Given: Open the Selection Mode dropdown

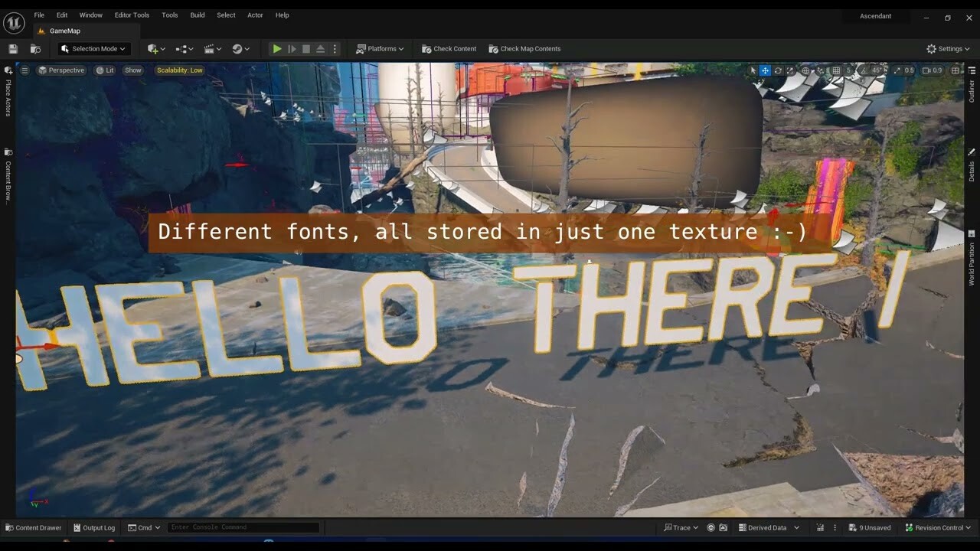Looking at the screenshot, I should 92,48.
